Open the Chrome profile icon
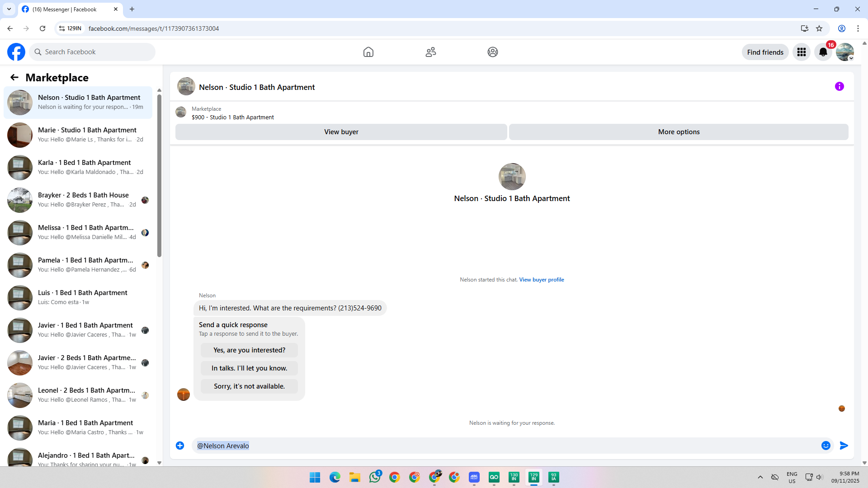This screenshot has width=868, height=488. [x=842, y=28]
